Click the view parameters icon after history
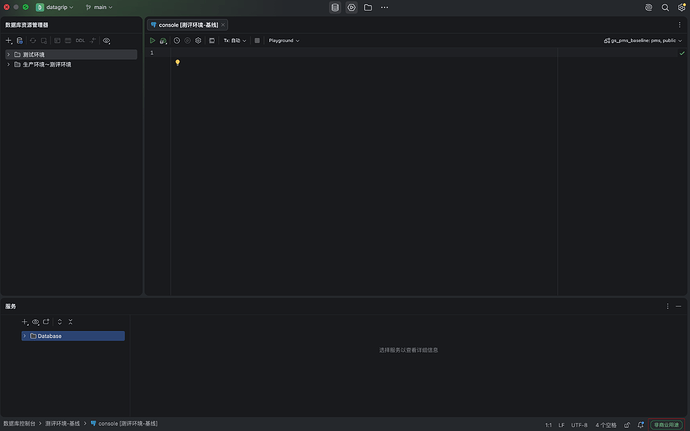The width and height of the screenshot is (690, 431). 187,41
